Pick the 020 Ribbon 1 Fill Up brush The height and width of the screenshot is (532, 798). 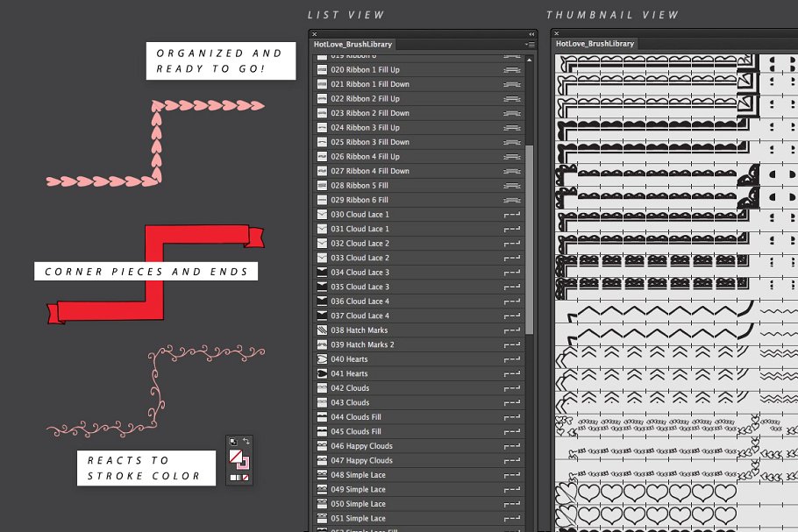point(365,70)
